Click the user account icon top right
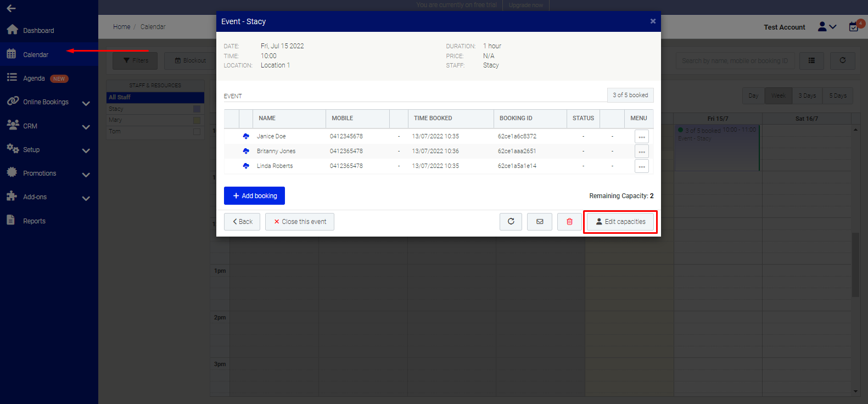 point(822,26)
